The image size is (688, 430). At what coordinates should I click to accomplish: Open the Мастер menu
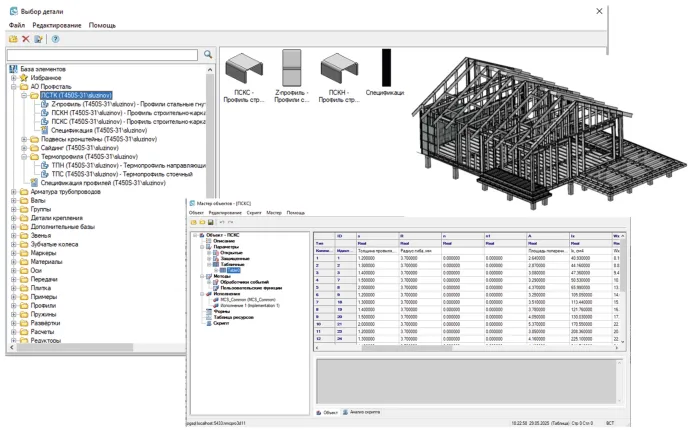(274, 213)
